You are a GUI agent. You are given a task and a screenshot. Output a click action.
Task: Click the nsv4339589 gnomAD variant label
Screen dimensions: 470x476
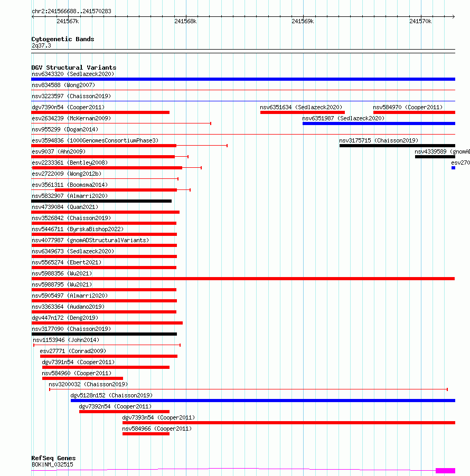point(442,151)
